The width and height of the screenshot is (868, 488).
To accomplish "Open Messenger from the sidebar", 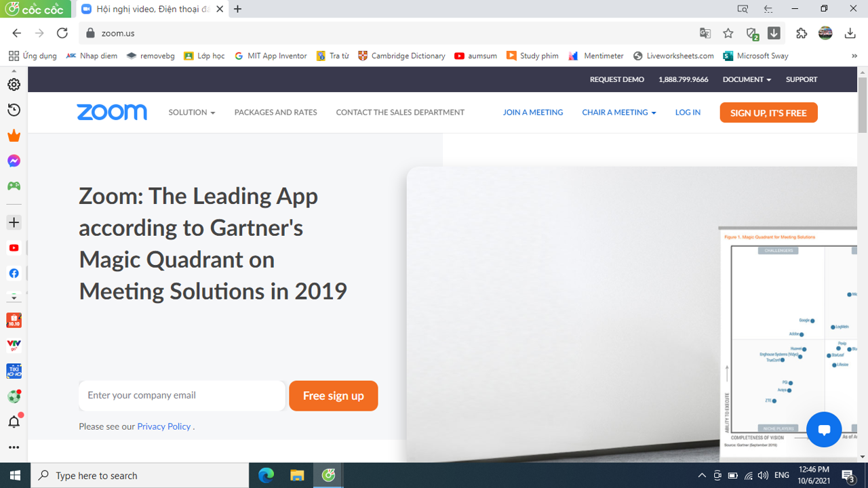I will tap(14, 161).
